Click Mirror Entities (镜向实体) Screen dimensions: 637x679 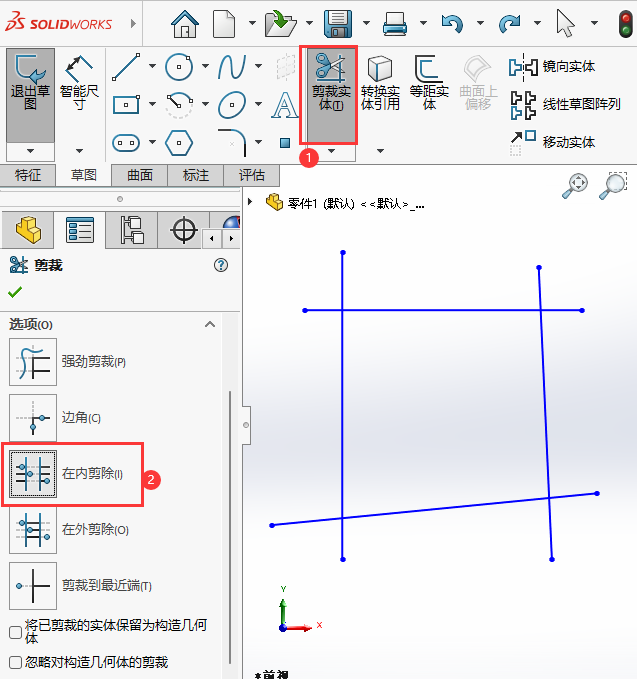click(552, 67)
